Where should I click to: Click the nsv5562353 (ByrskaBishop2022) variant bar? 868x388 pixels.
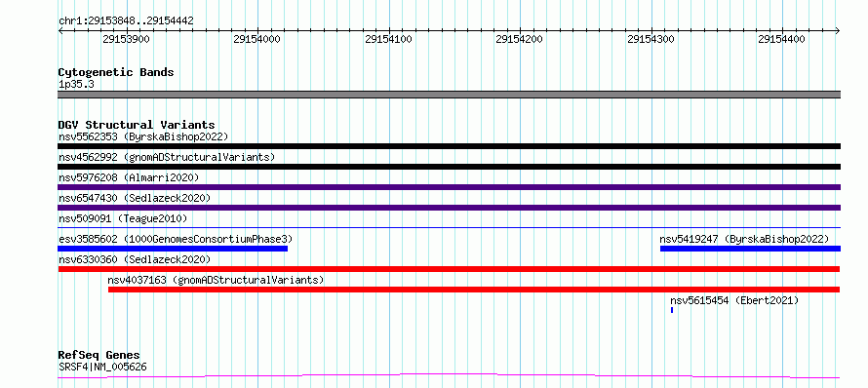[x=449, y=146]
